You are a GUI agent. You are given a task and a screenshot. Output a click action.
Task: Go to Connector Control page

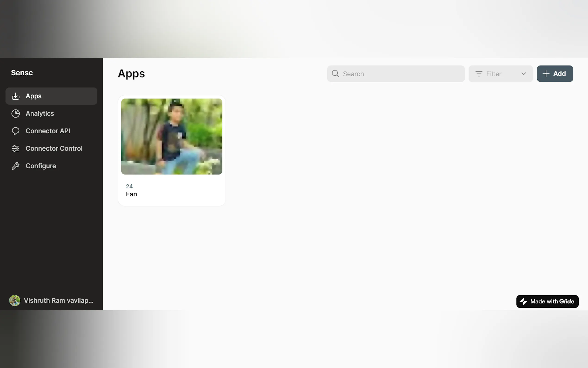(54, 149)
